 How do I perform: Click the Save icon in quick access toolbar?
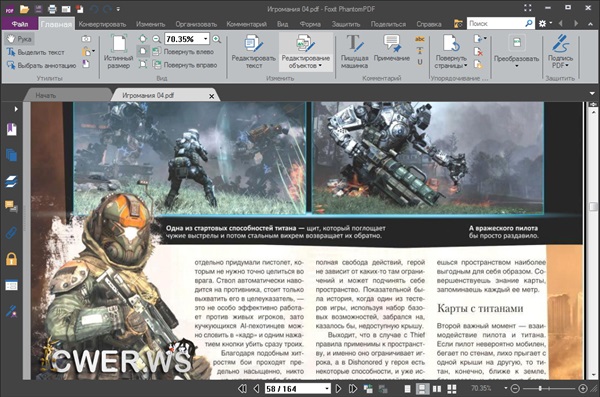click(38, 8)
